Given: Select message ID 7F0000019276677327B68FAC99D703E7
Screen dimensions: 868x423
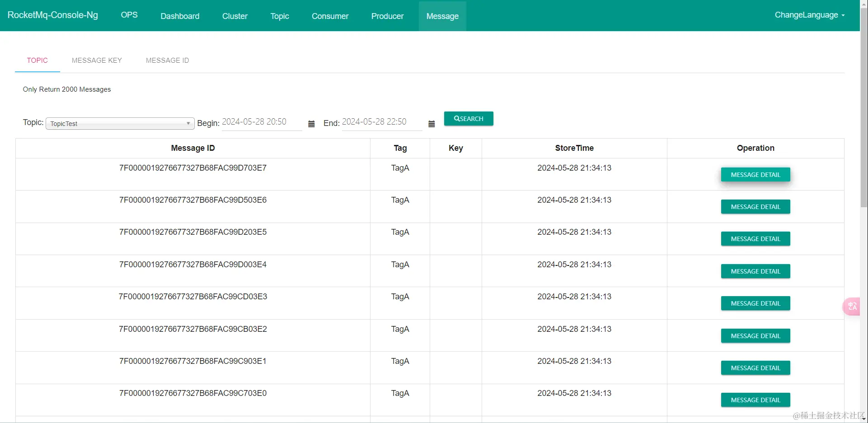Looking at the screenshot, I should [x=193, y=168].
